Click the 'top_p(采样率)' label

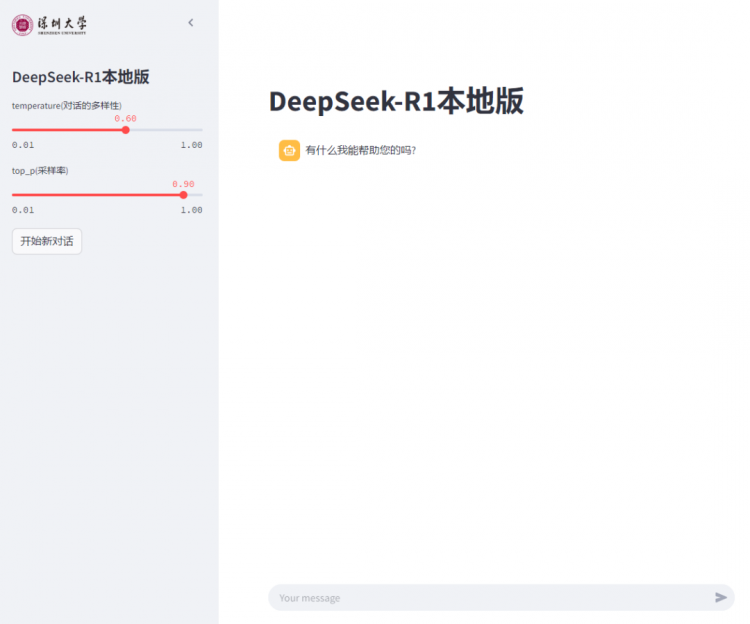pos(40,171)
